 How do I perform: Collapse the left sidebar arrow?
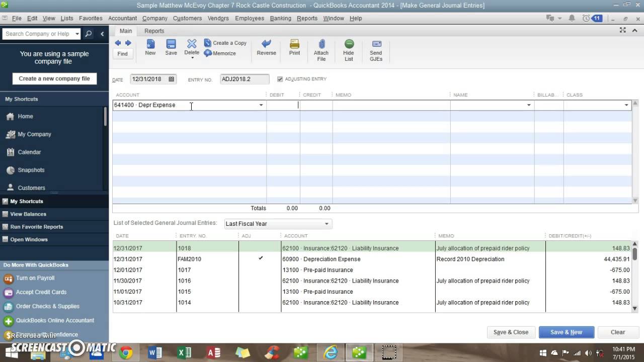point(102,34)
